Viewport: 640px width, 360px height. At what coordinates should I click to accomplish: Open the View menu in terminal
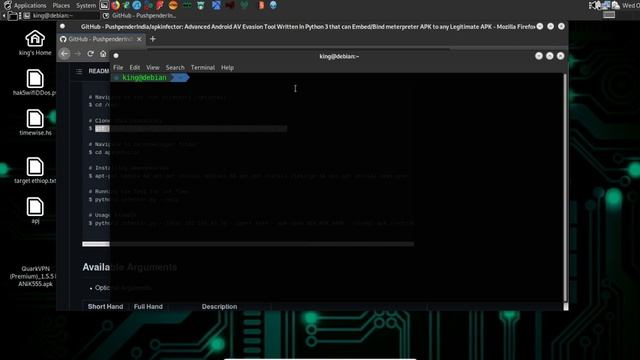(153, 67)
